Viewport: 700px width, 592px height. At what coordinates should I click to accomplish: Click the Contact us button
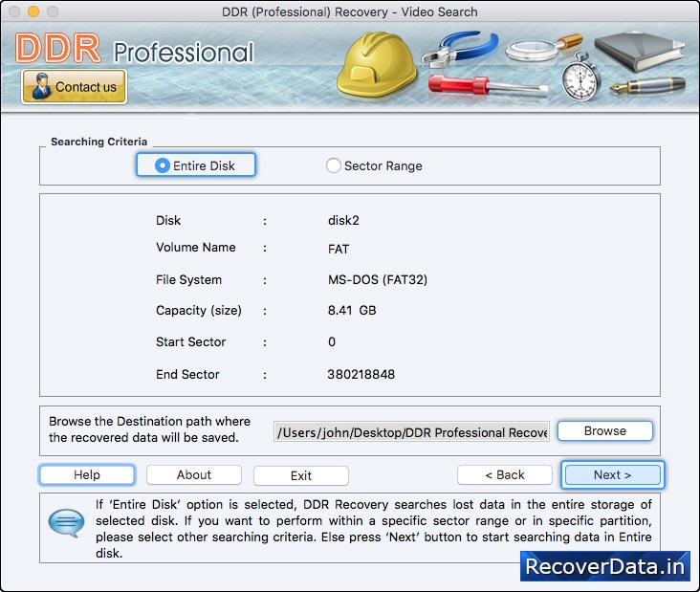[74, 87]
